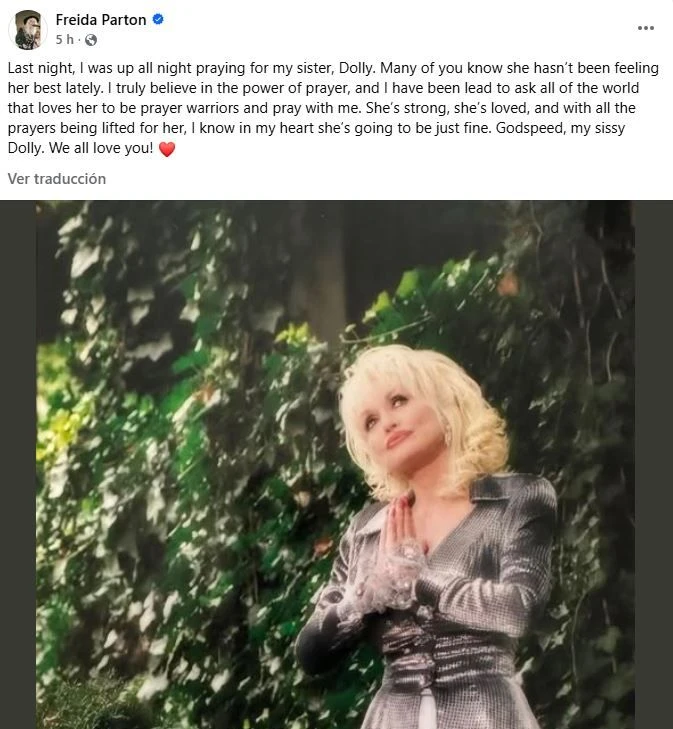The width and height of the screenshot is (673, 729).
Task: Open the post via '5 h' timestamp
Action: (x=65, y=40)
